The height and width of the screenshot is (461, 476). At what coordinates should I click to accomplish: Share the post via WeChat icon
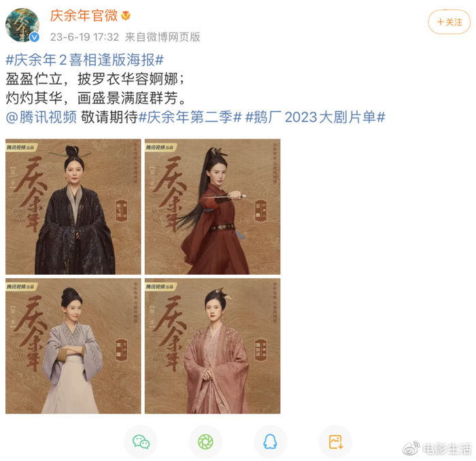click(x=141, y=441)
